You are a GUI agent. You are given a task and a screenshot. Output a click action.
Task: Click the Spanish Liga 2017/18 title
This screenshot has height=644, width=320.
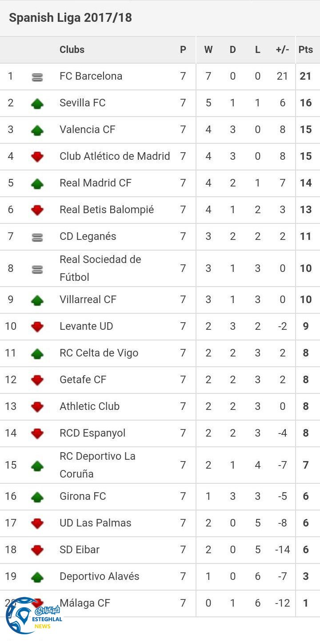70,18
